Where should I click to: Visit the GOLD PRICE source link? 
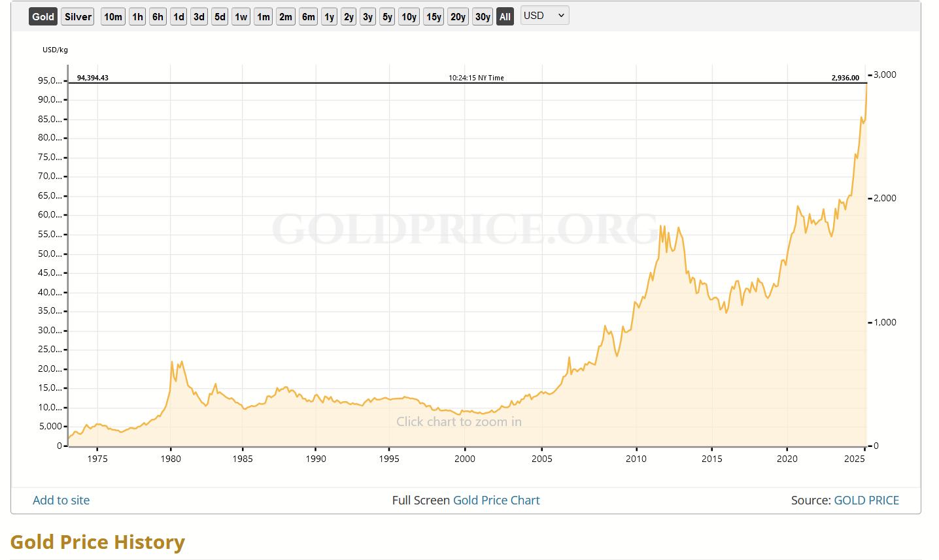pos(866,501)
